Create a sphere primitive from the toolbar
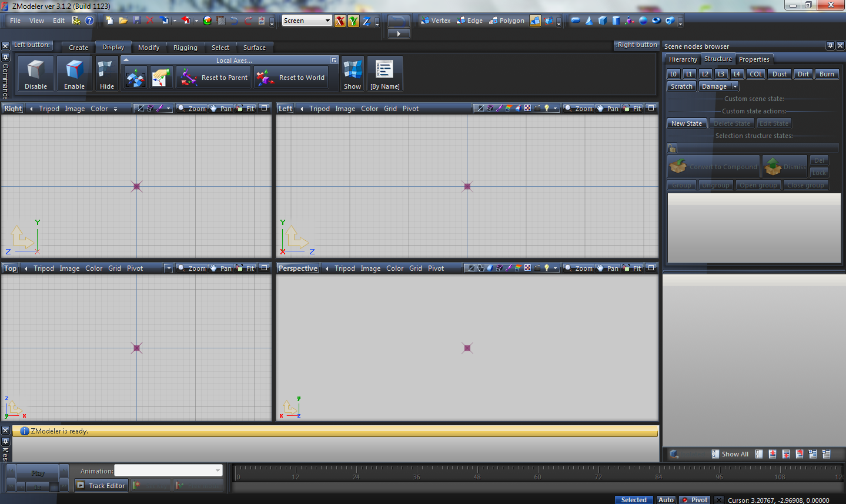This screenshot has width=846, height=504. click(x=643, y=21)
